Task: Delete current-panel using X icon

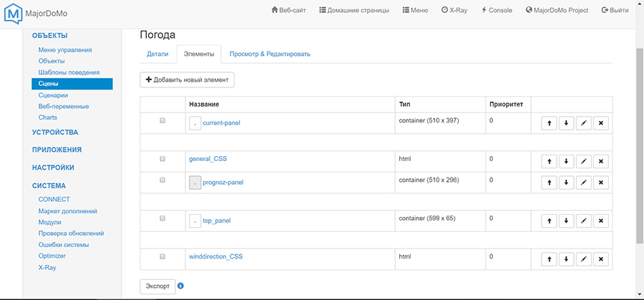Action: 600,123
